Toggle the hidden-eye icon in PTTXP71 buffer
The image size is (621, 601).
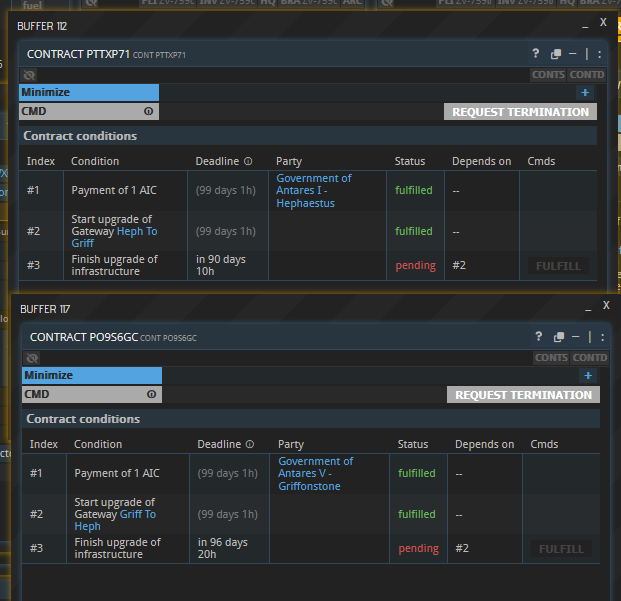click(x=29, y=75)
